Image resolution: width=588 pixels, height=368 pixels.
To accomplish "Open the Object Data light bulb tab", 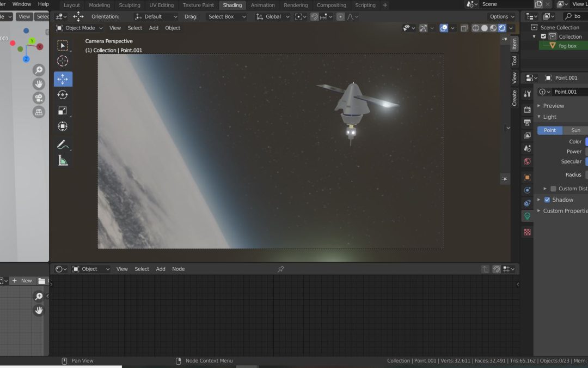I will pyautogui.click(x=527, y=216).
